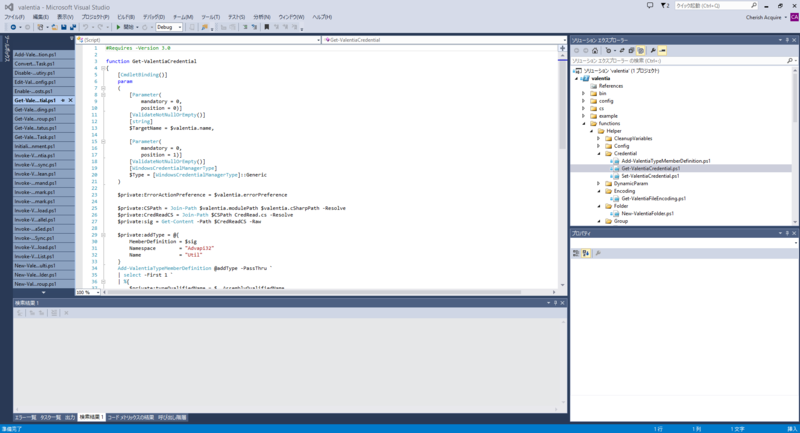
Task: Open the 100 % zoom dropdown
Action: (87, 292)
